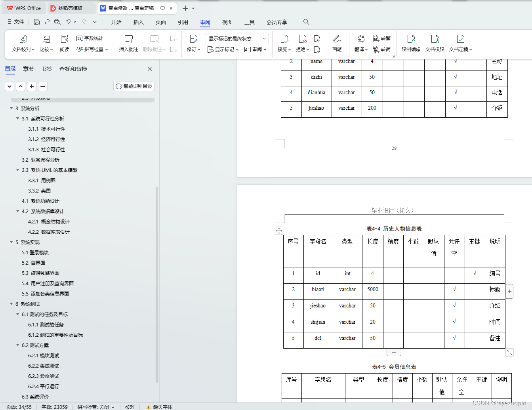Screen dimensions: 532x410
Task: Open the 文件 (File) menu
Action: (16, 22)
